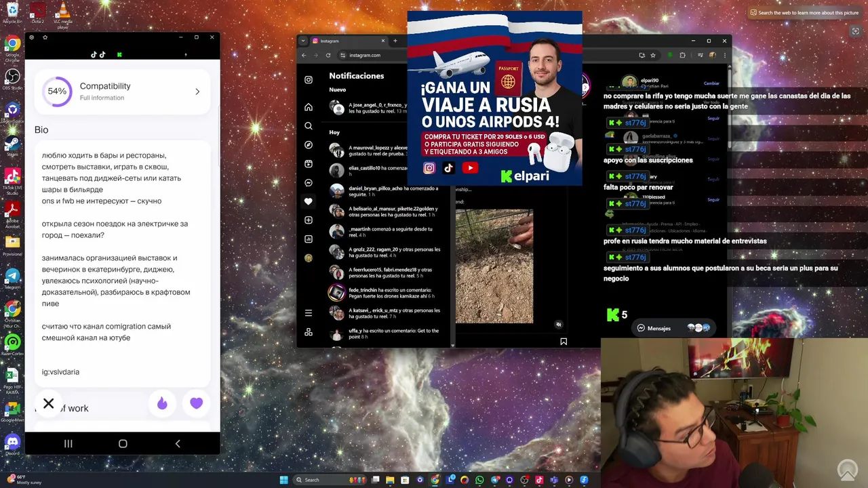Click Windows Start button
Image resolution: width=868 pixels, height=488 pixels.
284,480
